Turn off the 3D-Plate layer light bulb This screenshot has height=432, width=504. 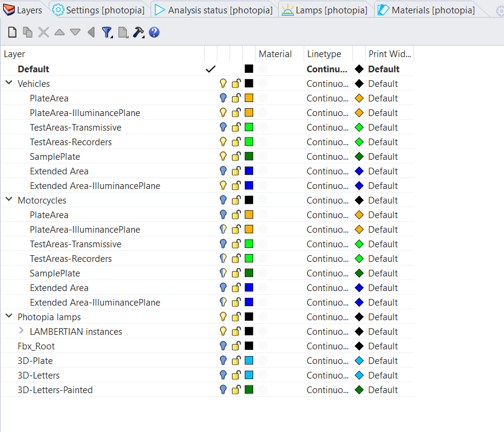pos(223,361)
